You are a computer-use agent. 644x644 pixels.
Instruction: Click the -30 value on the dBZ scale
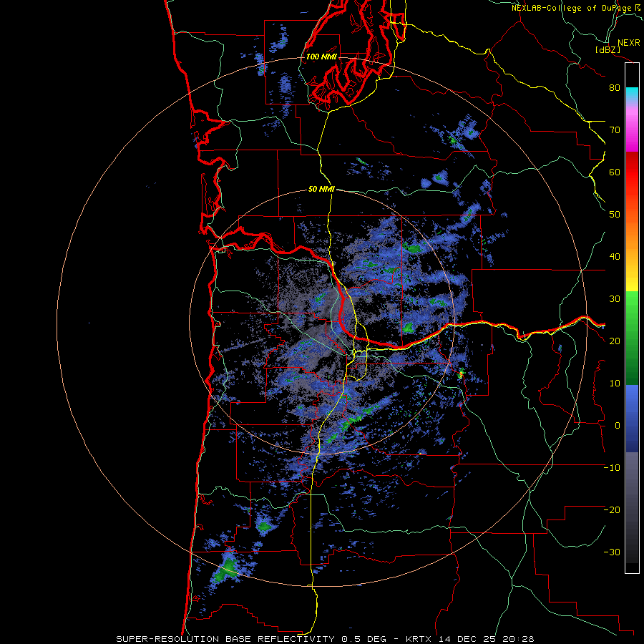[612, 552]
